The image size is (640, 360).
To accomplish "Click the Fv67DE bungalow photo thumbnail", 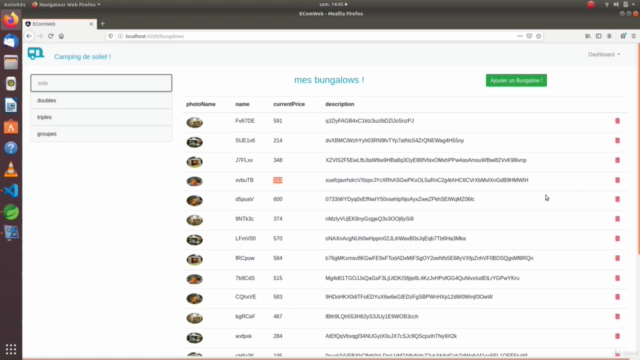I will 195,122.
